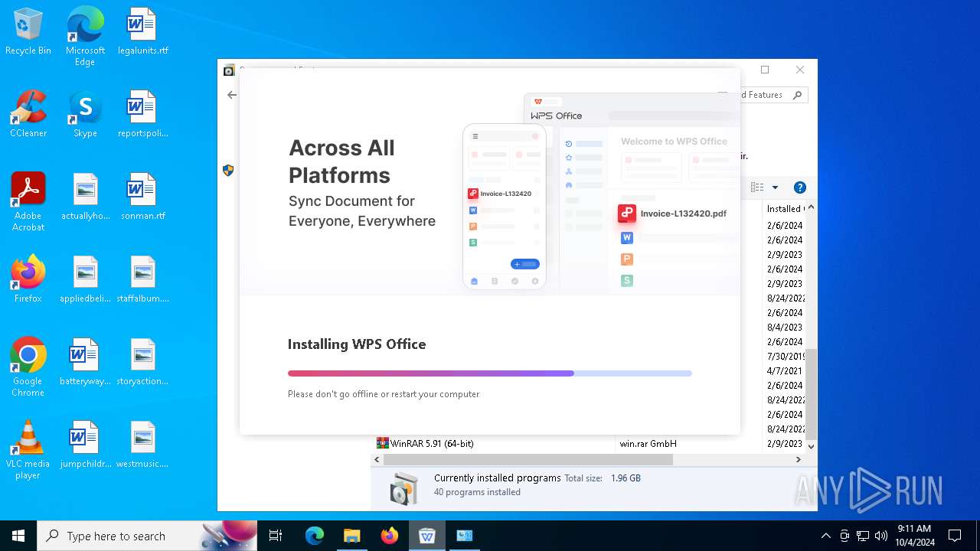
Task: Select westmusic... image file on desktop
Action: (142, 445)
